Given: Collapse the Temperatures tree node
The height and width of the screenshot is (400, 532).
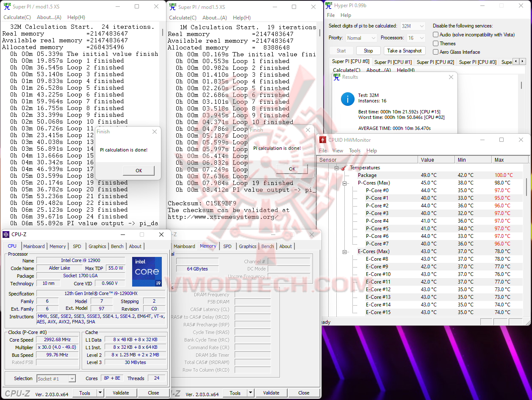Looking at the screenshot, I should (337, 168).
